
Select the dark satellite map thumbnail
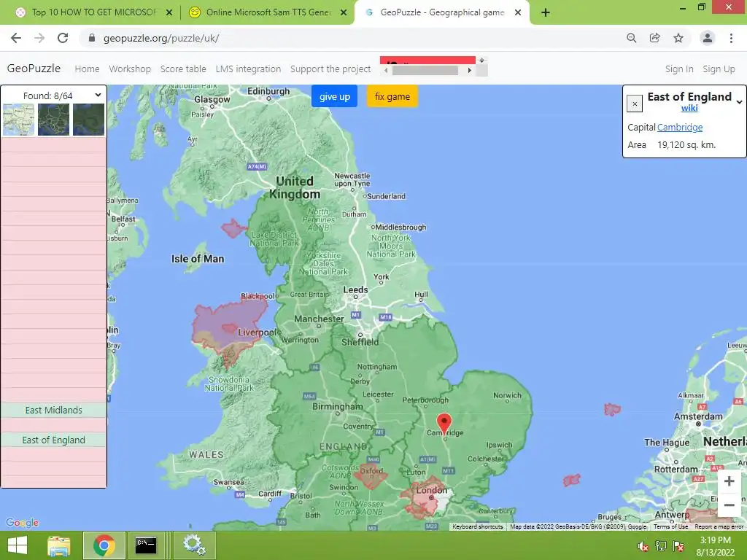pos(88,120)
